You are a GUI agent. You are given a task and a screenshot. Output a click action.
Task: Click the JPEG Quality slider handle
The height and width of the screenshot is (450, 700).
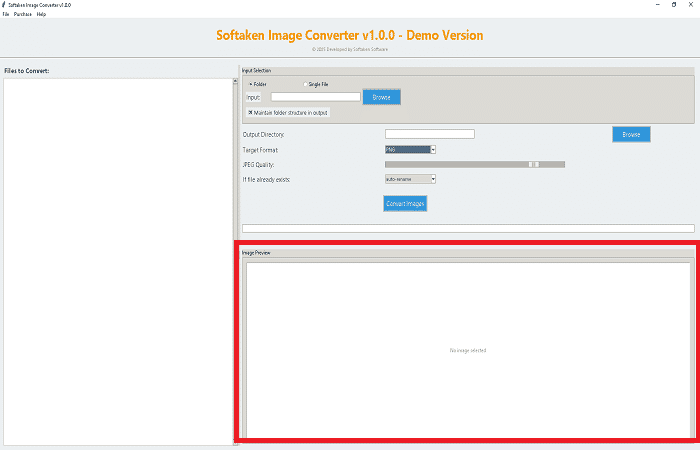click(x=534, y=164)
